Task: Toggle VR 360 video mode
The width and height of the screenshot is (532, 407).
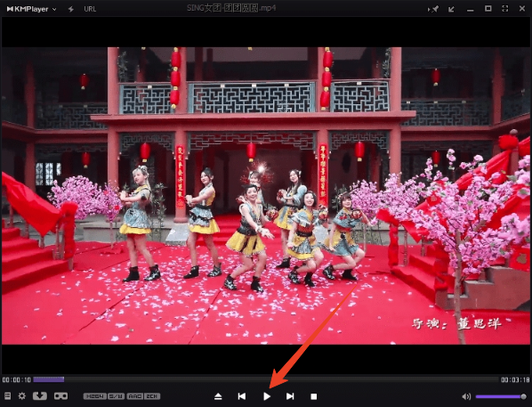Action: point(61,396)
